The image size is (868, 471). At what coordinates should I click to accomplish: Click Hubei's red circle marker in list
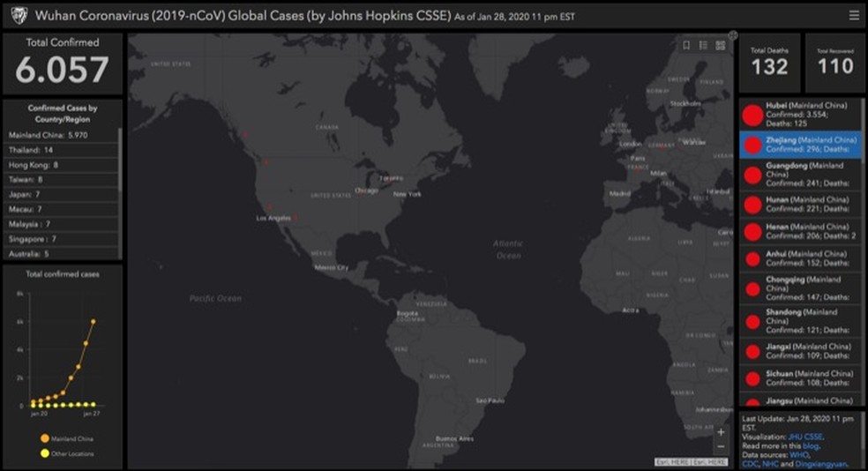[x=752, y=116]
